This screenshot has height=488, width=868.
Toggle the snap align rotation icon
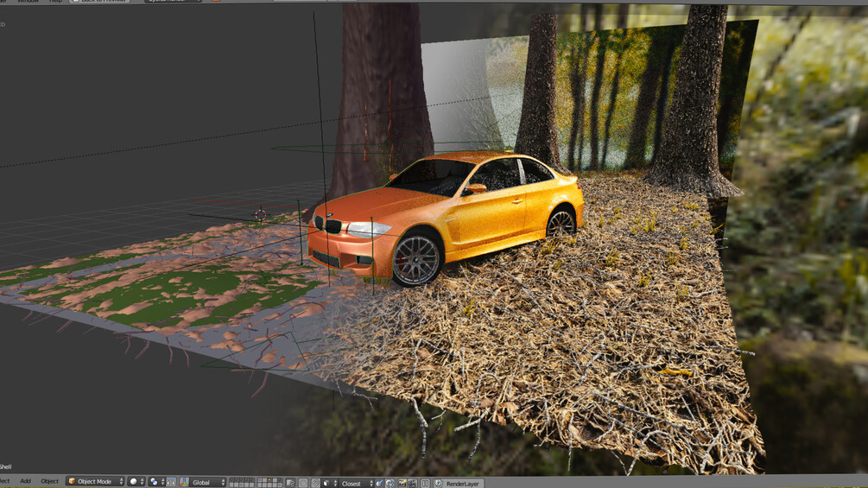click(379, 483)
